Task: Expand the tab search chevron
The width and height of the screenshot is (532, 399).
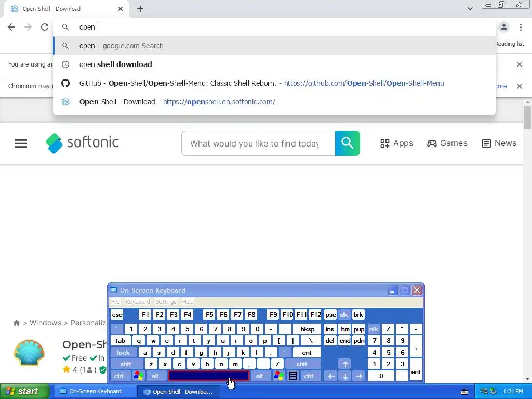Action: (470, 9)
